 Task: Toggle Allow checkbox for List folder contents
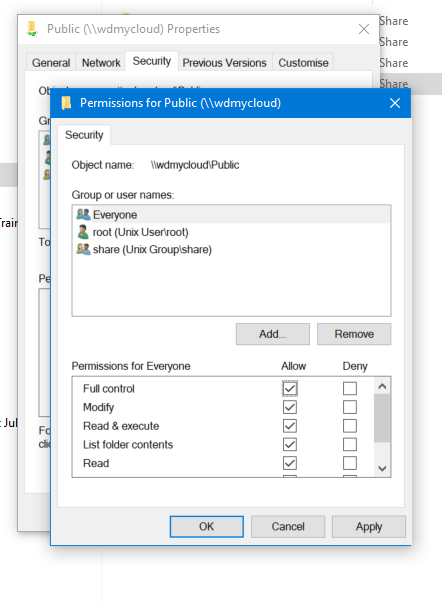[290, 445]
